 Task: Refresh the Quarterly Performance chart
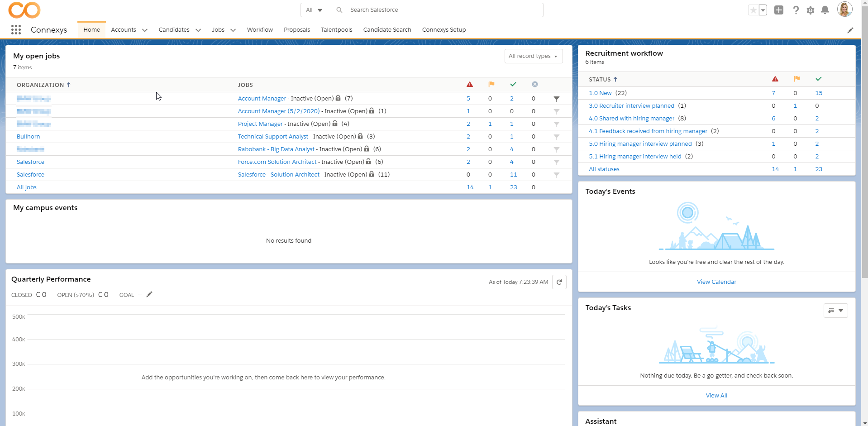point(559,282)
